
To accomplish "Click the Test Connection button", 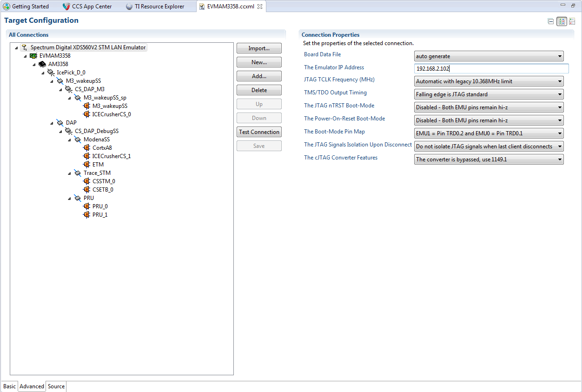I will 259,132.
